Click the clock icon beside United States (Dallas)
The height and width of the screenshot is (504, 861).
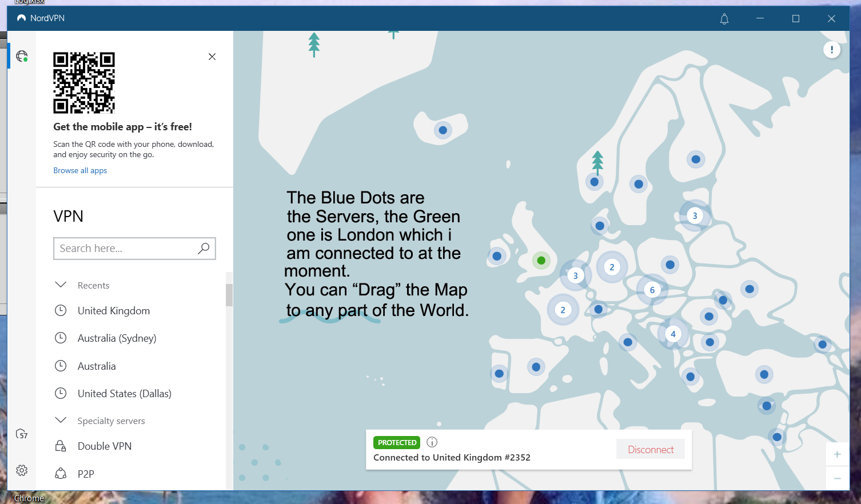[x=61, y=393]
